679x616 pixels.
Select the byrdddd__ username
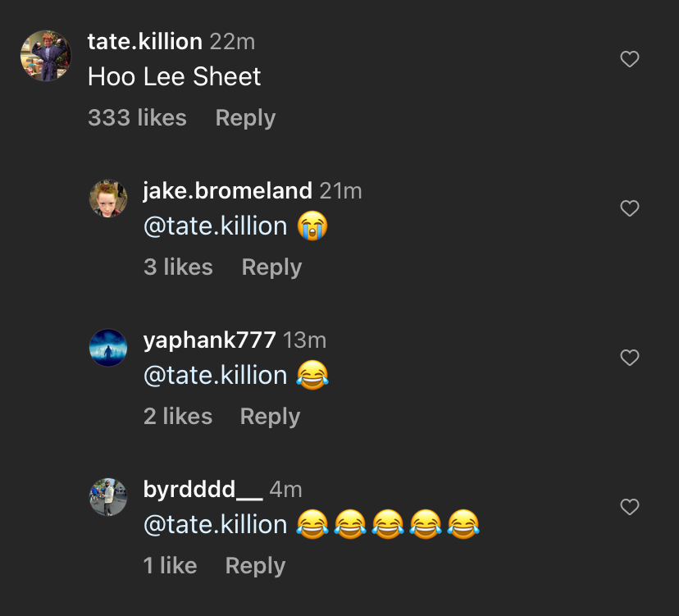pos(203,490)
